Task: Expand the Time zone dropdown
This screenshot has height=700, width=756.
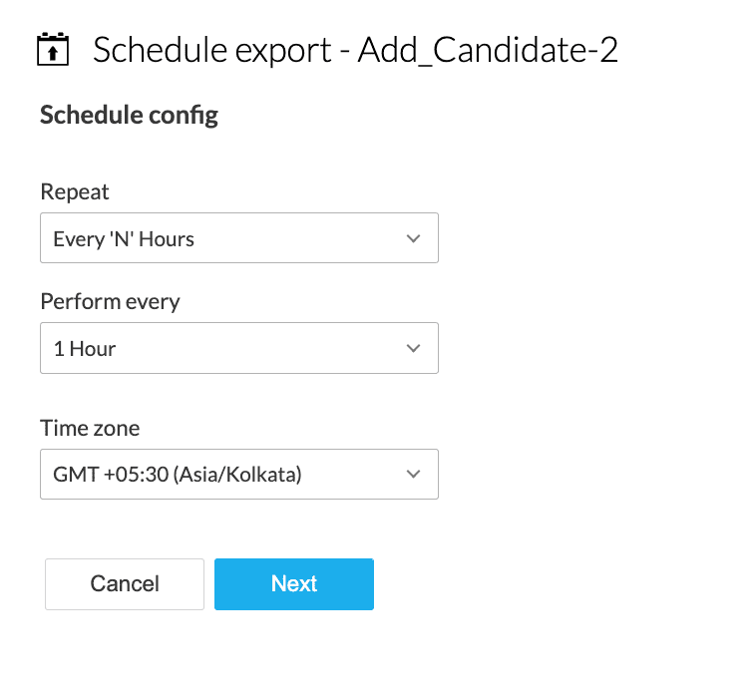Action: click(239, 475)
